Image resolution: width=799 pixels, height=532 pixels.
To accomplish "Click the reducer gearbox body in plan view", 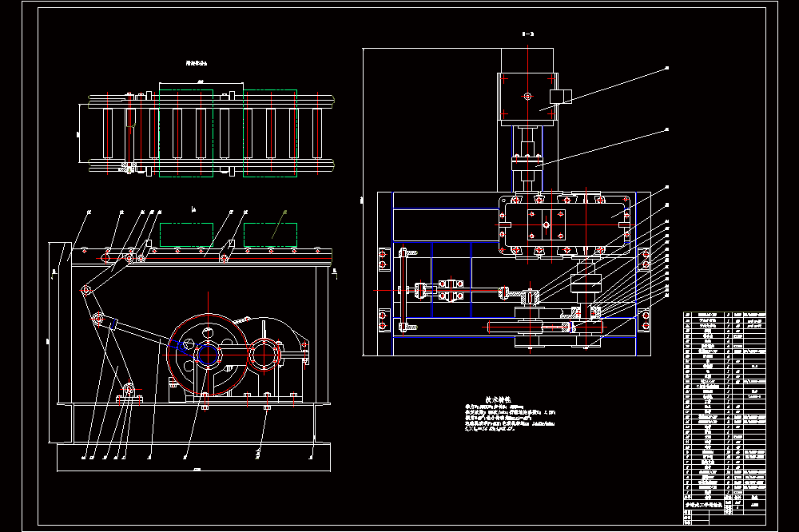I will click(x=567, y=224).
